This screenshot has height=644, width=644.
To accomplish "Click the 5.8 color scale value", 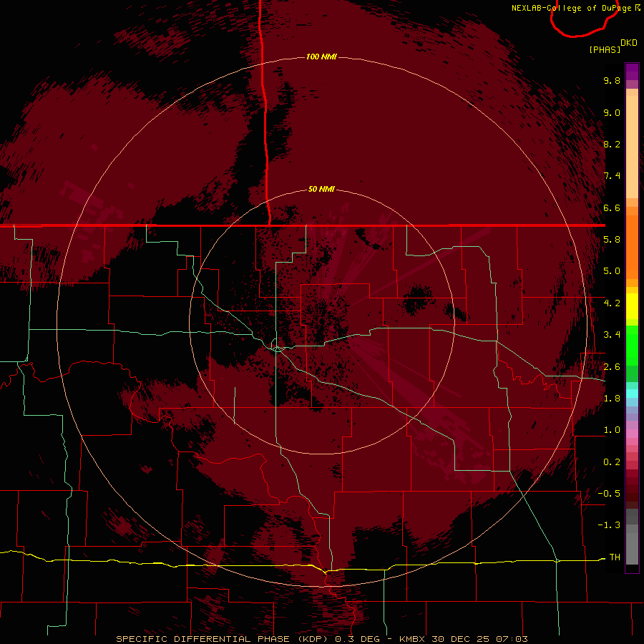I will [x=612, y=240].
